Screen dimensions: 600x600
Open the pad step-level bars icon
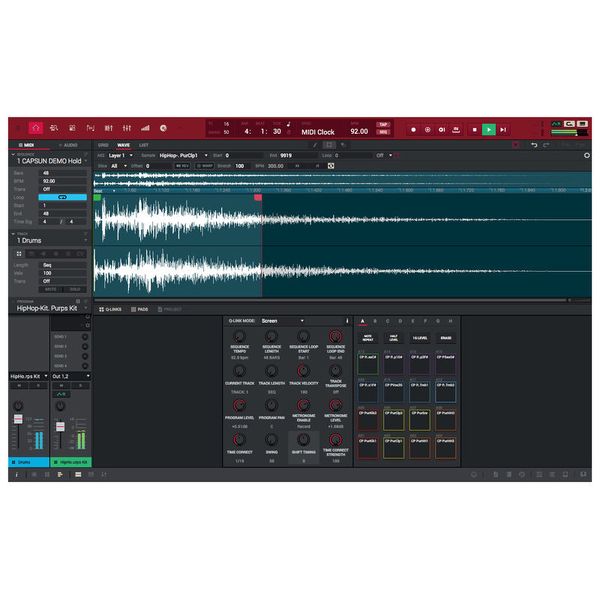(145, 128)
